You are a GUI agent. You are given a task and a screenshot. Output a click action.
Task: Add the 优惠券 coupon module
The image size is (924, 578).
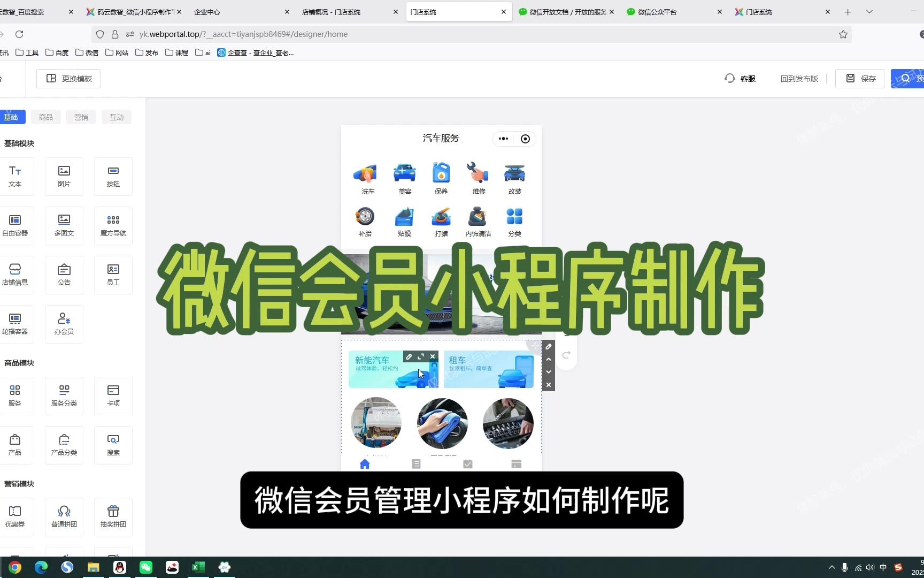point(15,517)
